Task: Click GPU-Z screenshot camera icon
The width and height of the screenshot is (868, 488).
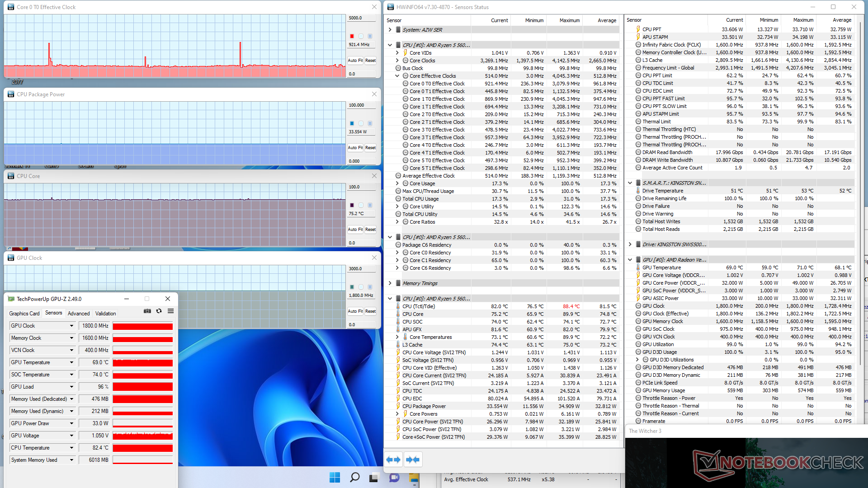Action: pos(147,311)
